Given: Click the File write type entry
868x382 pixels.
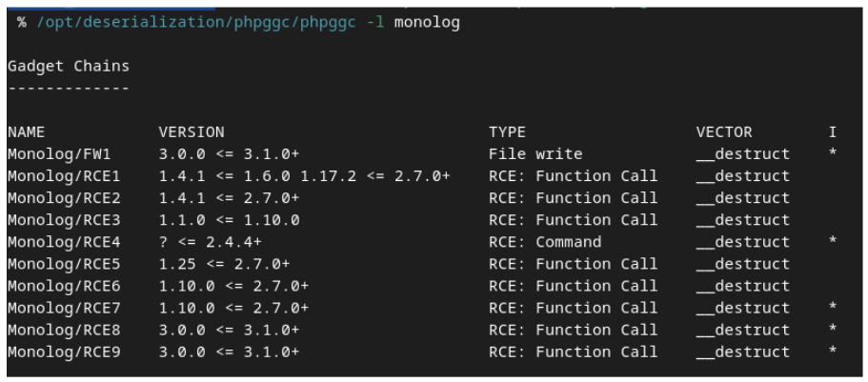Looking at the screenshot, I should tap(535, 154).
